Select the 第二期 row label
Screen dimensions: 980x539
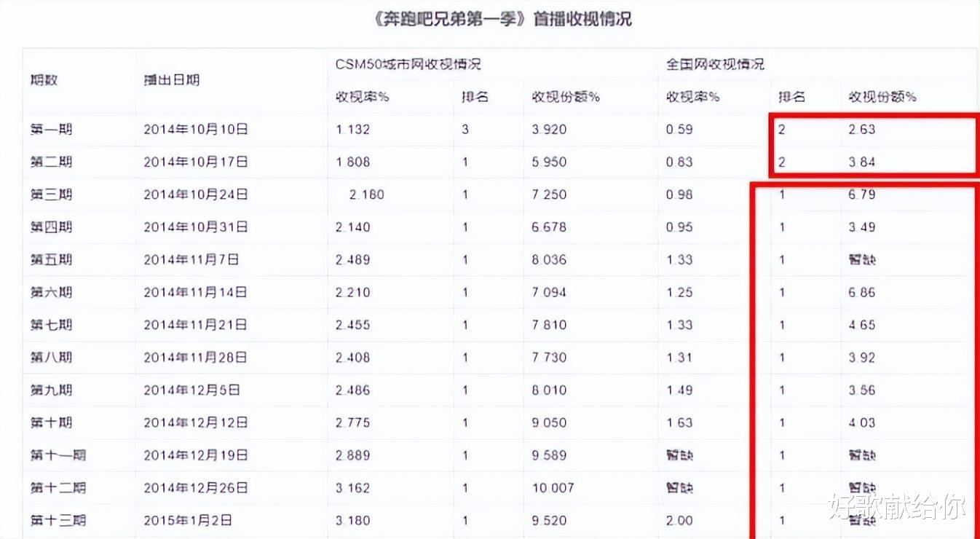click(x=51, y=162)
